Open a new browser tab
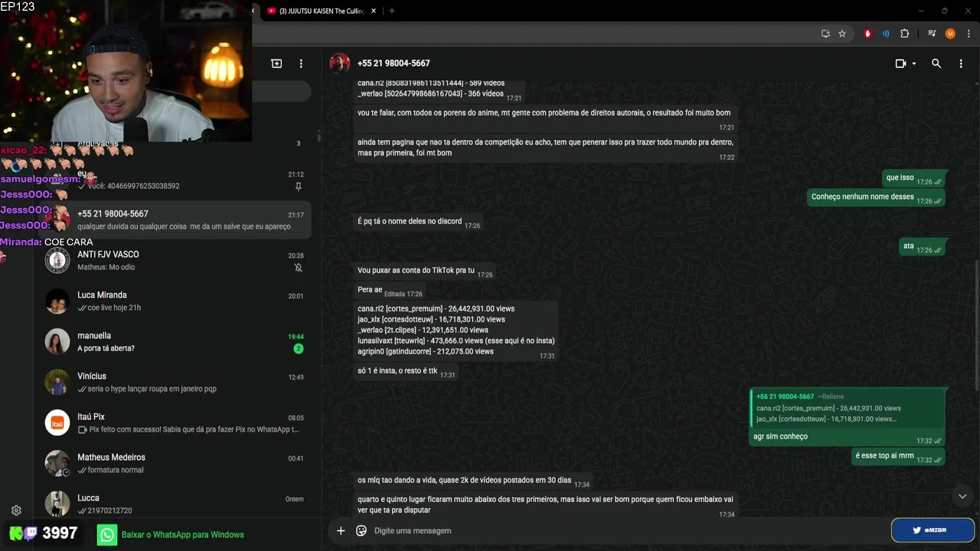Viewport: 980px width, 551px height. (x=392, y=11)
